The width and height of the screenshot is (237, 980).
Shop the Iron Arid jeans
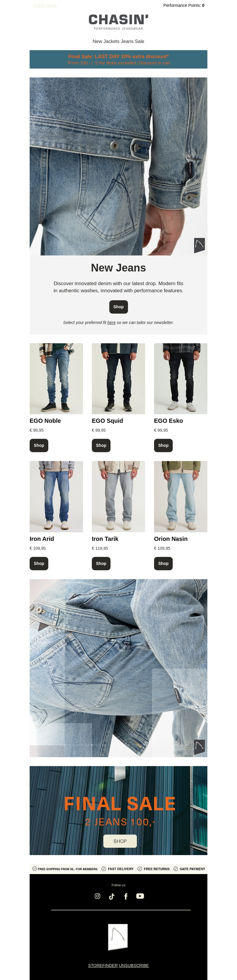39,563
